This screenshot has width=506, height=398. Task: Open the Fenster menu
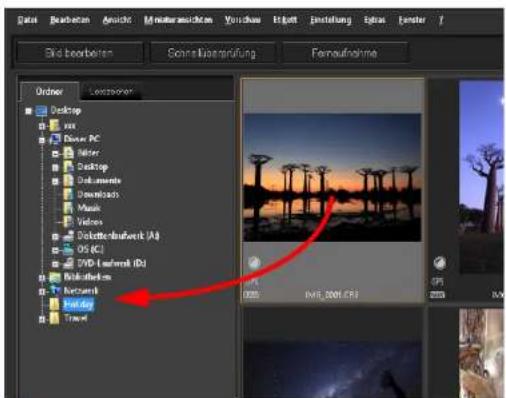(x=412, y=20)
